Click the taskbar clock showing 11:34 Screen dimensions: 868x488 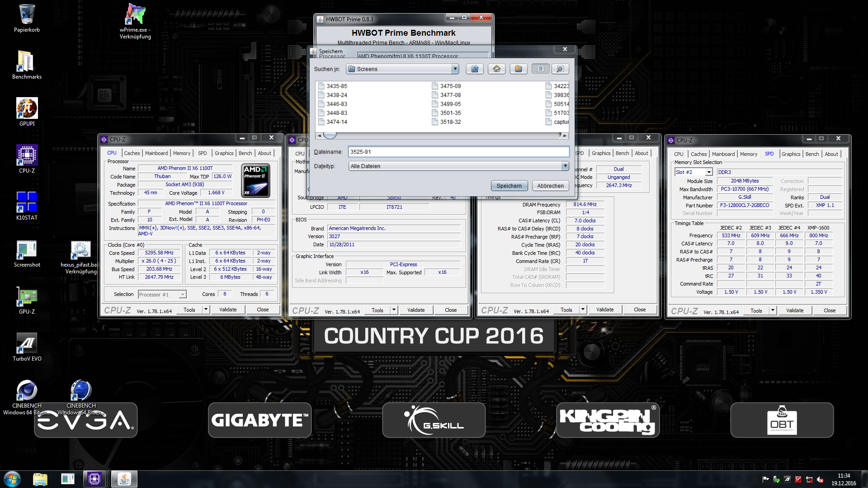pos(844,479)
